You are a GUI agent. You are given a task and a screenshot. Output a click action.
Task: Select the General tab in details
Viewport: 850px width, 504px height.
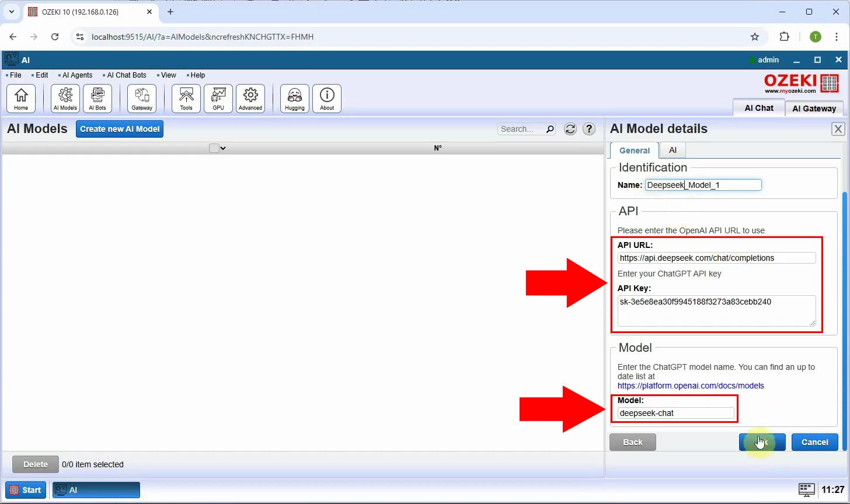pos(635,150)
